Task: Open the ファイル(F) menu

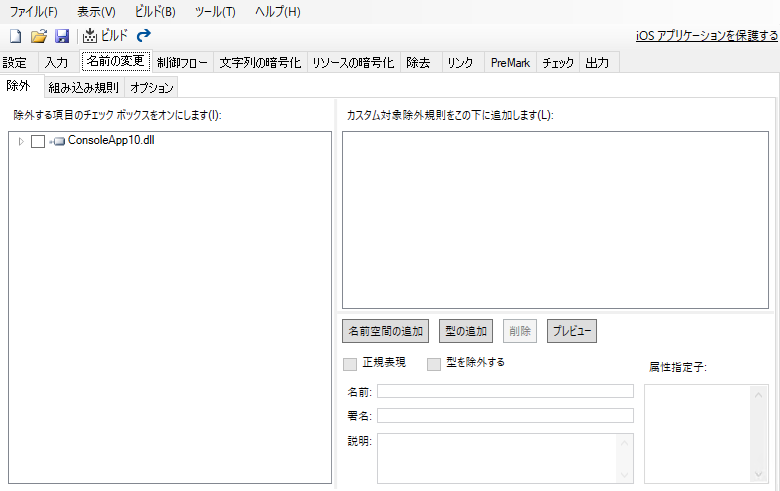Action: [34, 12]
